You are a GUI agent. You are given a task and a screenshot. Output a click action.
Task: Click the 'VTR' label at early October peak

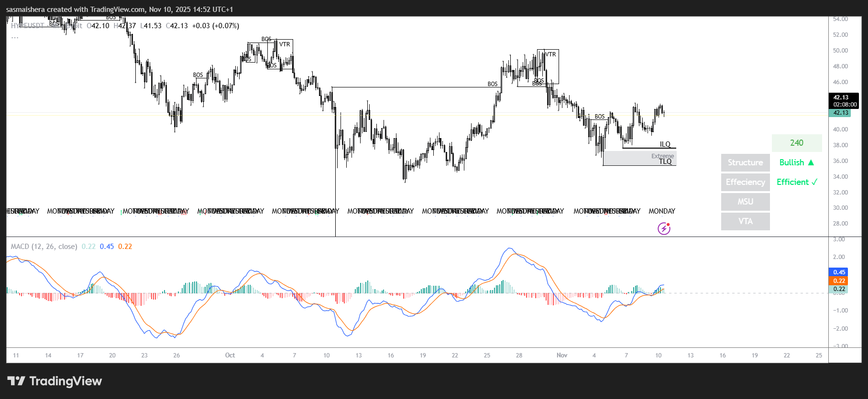pyautogui.click(x=285, y=44)
